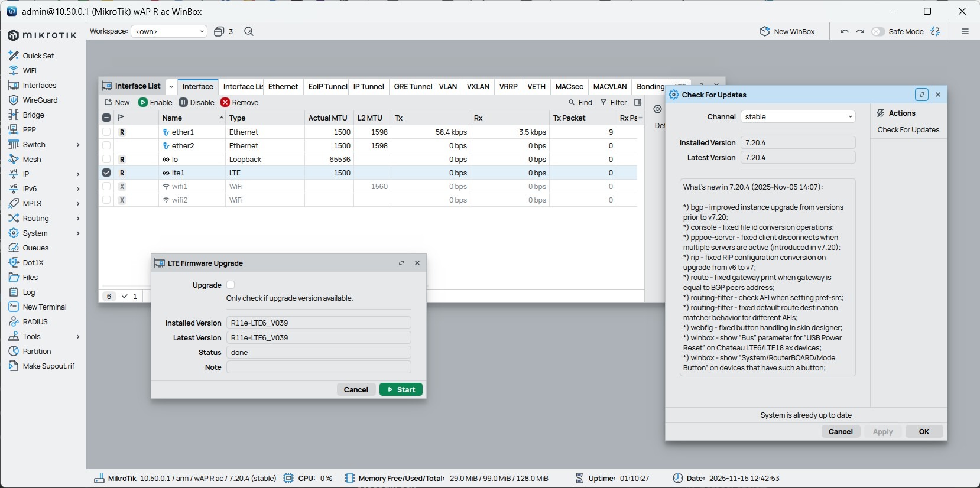Click the Note field in LTE Firmware Upgrade

(x=319, y=367)
